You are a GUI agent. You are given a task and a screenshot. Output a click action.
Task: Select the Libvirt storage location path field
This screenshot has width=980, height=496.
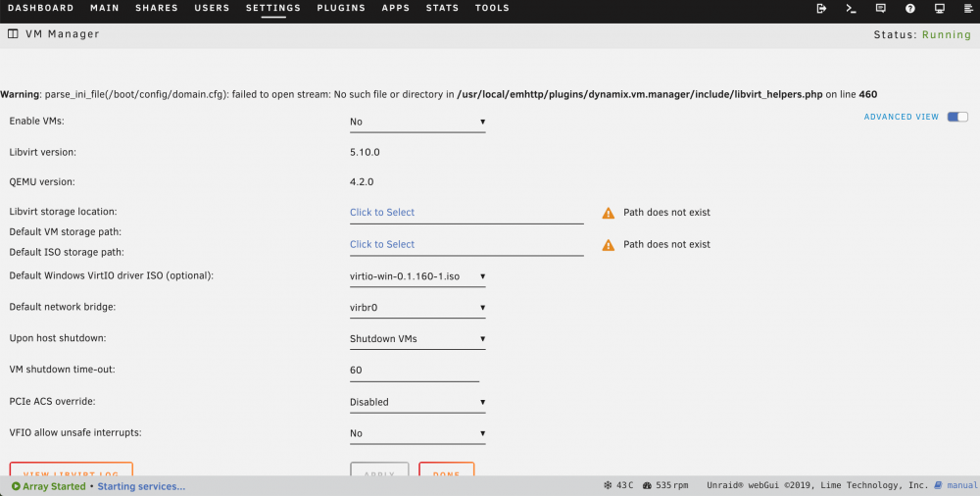coord(466,213)
